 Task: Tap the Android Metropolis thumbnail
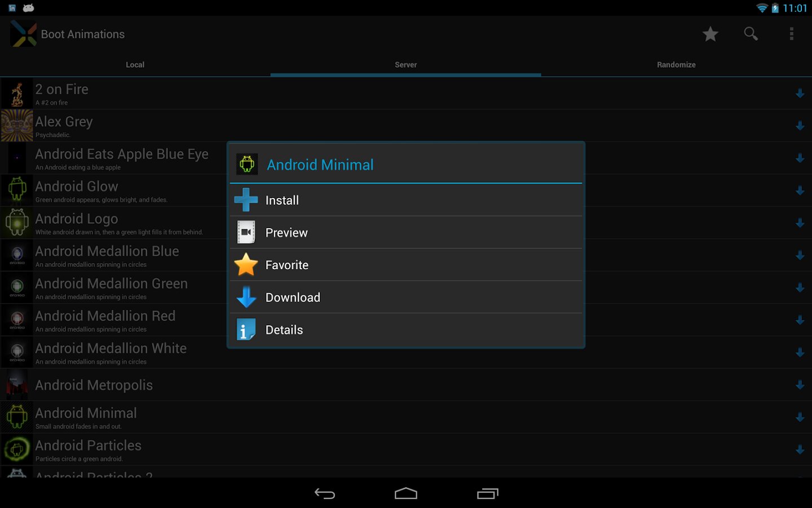pyautogui.click(x=17, y=385)
